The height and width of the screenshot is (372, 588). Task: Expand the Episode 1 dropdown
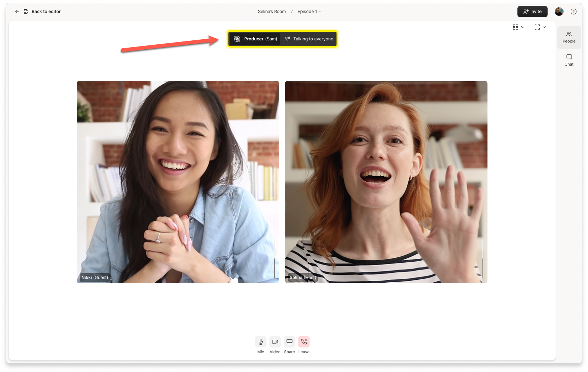tap(309, 12)
